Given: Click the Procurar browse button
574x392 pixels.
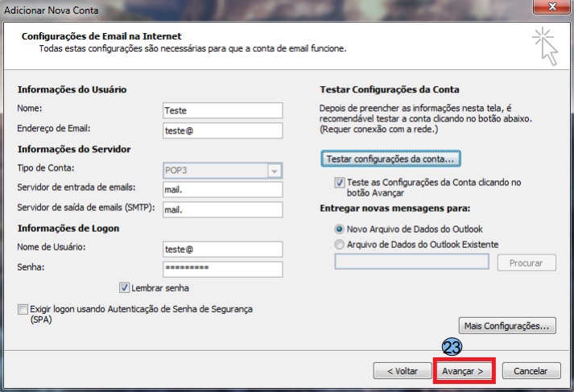Looking at the screenshot, I should tap(527, 262).
